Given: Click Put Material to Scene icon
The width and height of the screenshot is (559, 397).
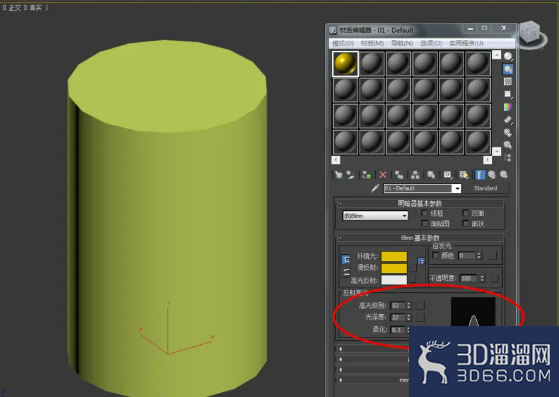Looking at the screenshot, I should [x=350, y=175].
